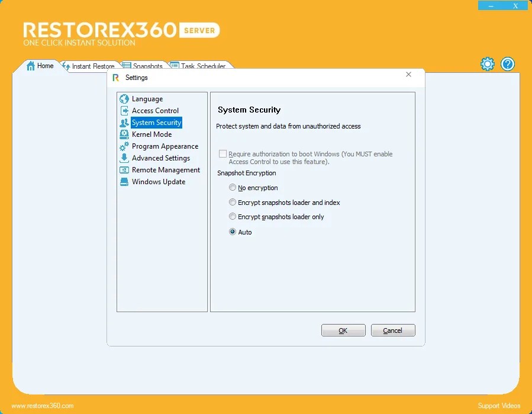Choose Encrypt snapshots loader only

pos(233,216)
